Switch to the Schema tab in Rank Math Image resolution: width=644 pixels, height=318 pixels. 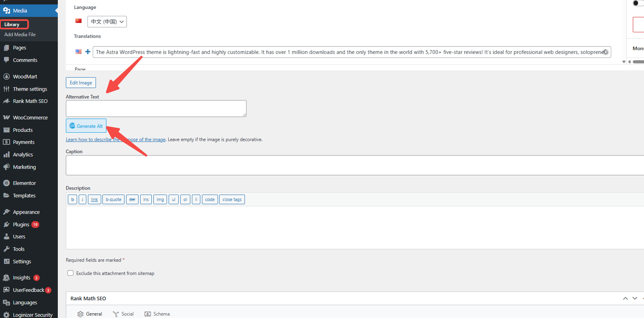[x=157, y=314]
